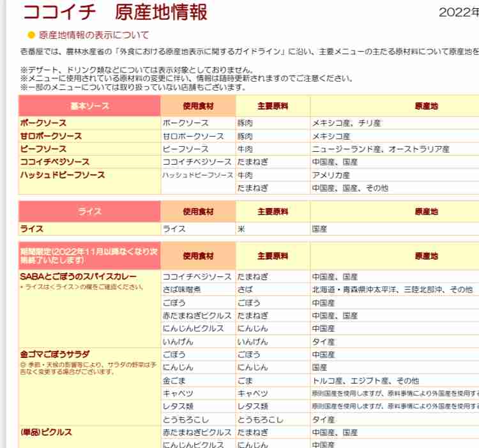Click the ライスは<ライス>の欄をご確認ください note
This screenshot has width=479, height=448.
click(x=82, y=287)
